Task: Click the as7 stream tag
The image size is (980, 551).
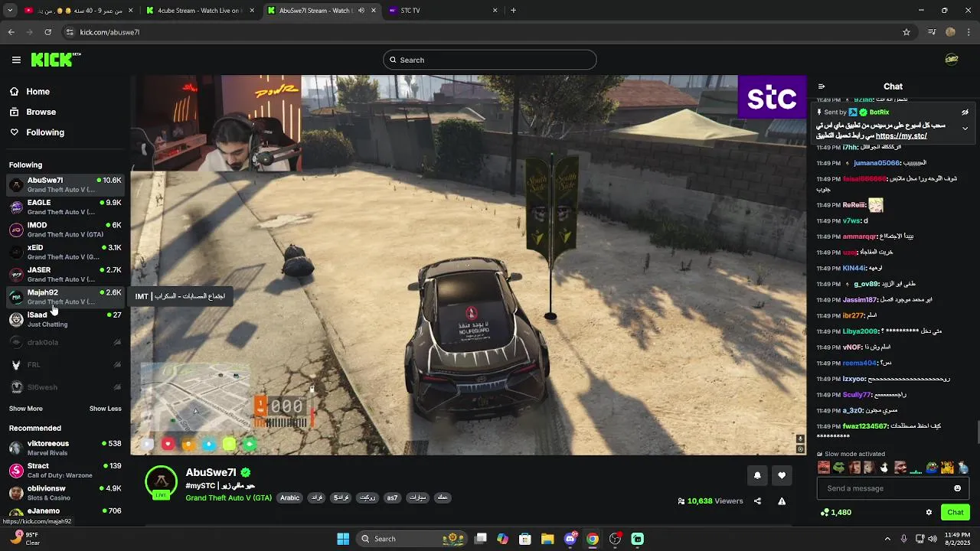Action: pos(392,498)
